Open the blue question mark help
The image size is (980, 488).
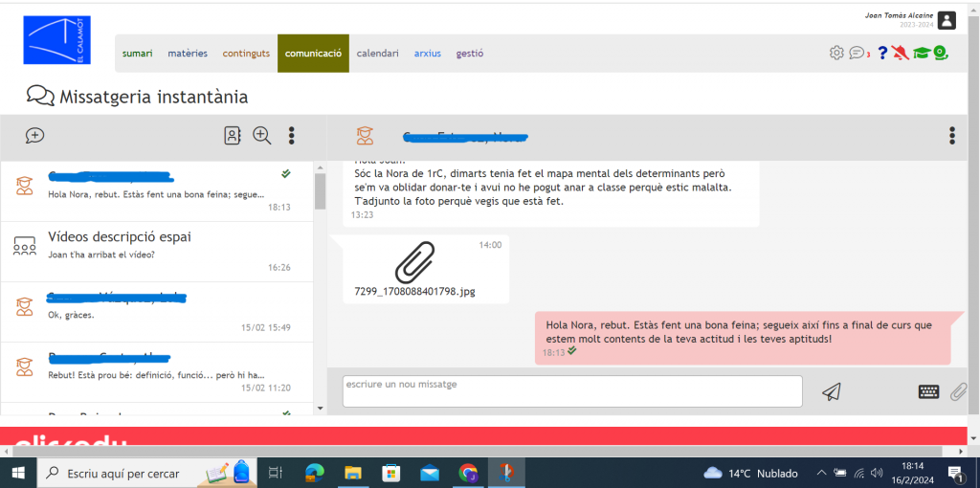pyautogui.click(x=881, y=53)
